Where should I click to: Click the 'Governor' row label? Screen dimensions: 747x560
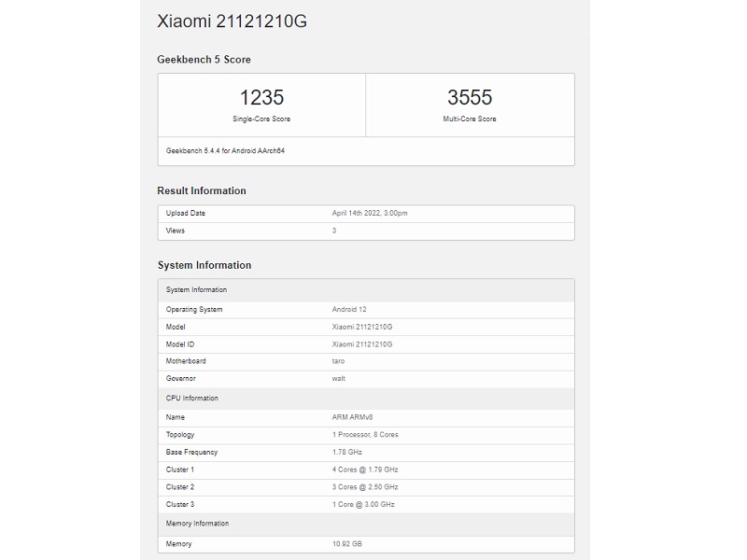point(180,379)
